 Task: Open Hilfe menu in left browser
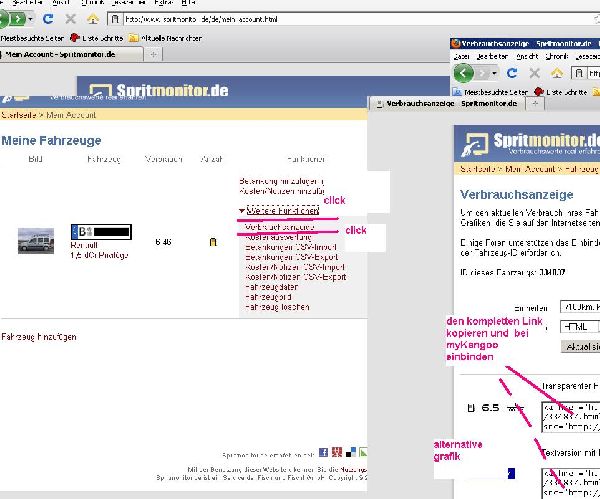tap(189, 2)
